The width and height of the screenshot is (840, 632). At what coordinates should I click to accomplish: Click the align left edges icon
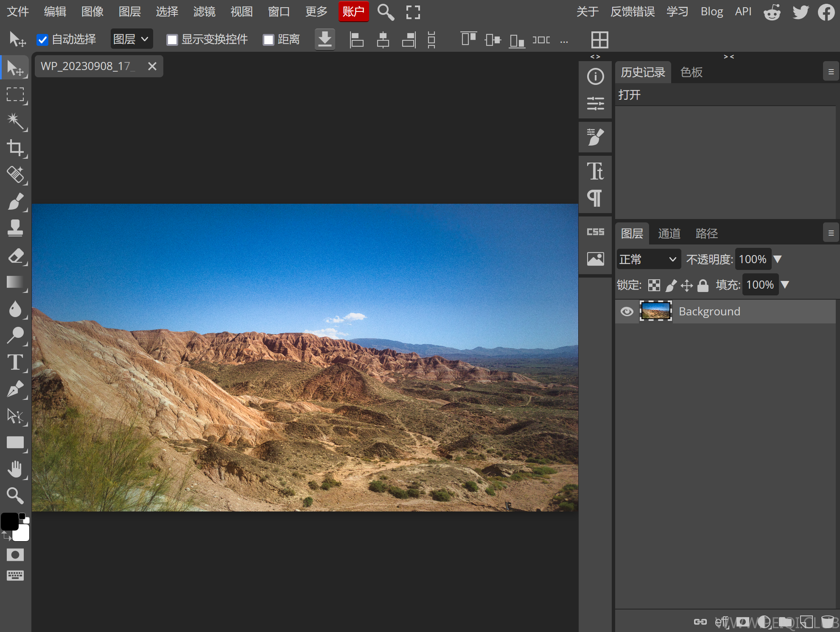coord(356,40)
